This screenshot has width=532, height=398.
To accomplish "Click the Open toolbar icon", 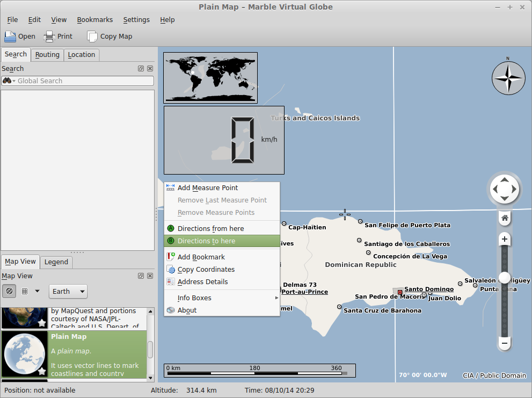I will pos(10,37).
